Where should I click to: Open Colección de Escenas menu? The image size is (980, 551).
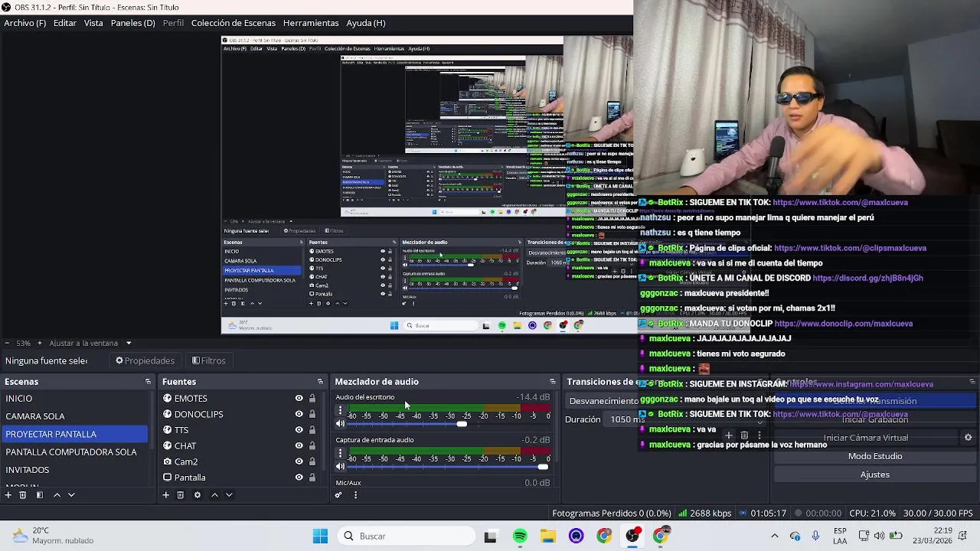coord(233,23)
